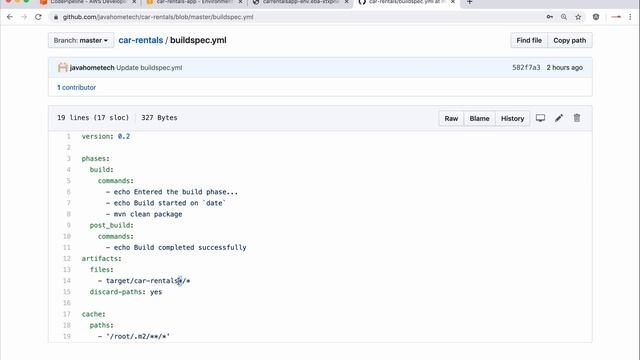
Task: Switch to the car-rentals-app Environment tab
Action: click(194, 2)
